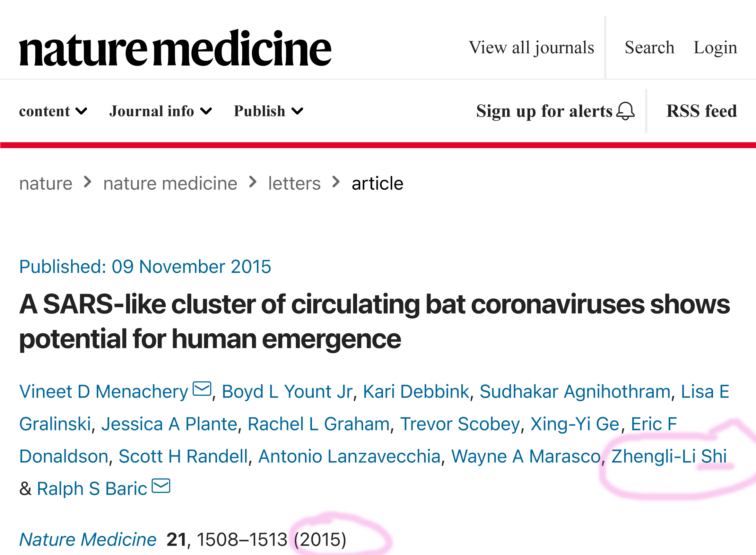Expand the content dropdown menu
756x555 pixels.
coord(53,111)
